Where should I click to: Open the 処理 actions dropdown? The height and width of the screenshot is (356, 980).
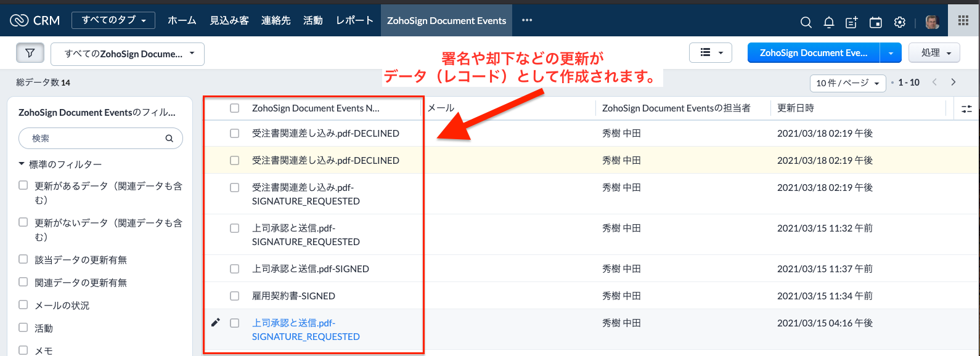(934, 53)
